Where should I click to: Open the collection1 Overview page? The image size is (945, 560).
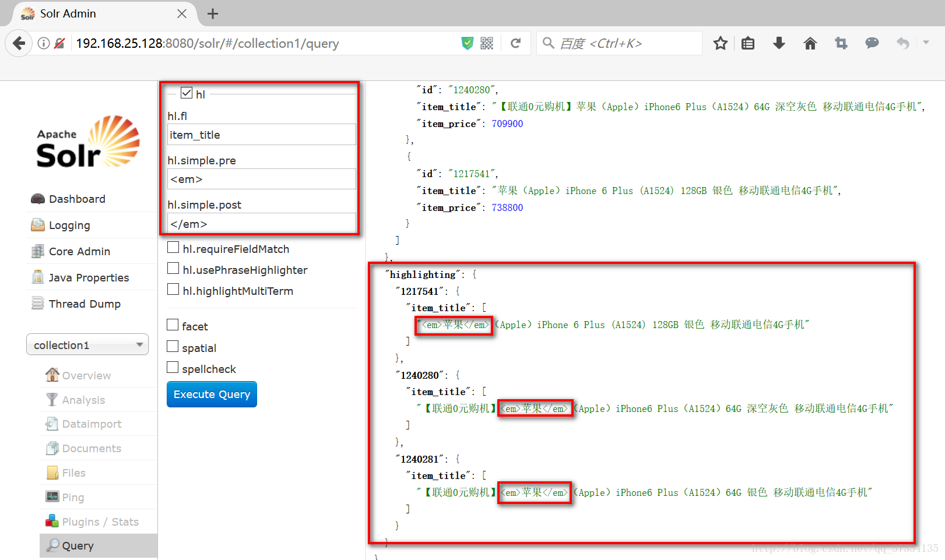pos(86,375)
